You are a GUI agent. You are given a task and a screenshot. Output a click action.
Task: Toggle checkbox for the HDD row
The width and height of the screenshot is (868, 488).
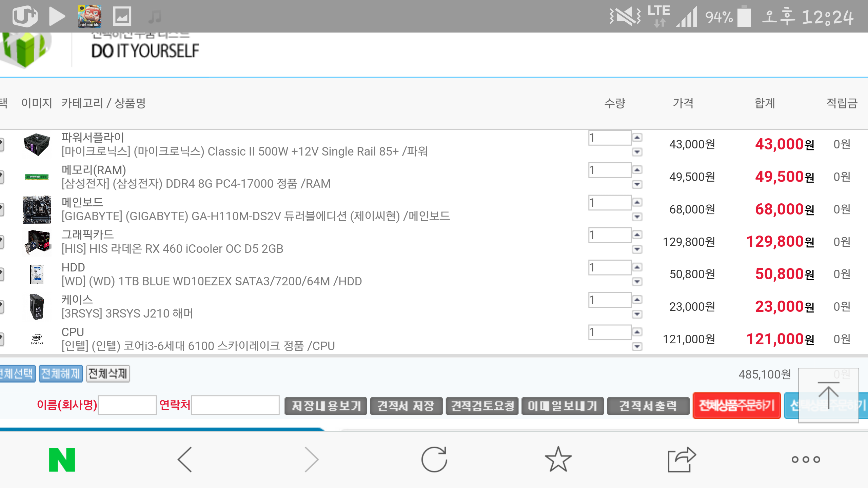1,274
